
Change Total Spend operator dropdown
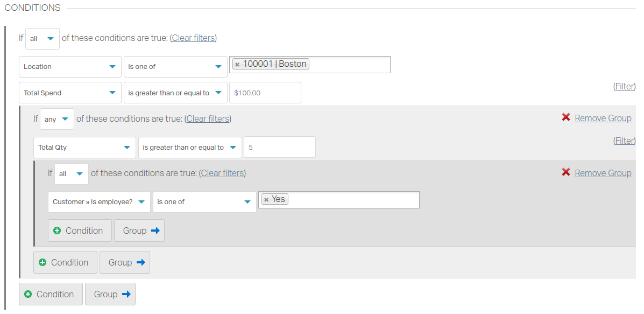(x=175, y=93)
